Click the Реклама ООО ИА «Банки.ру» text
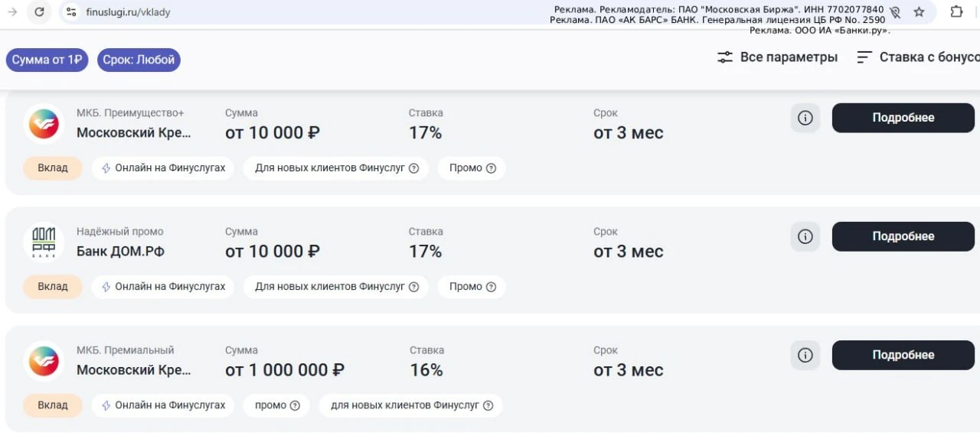980x439 pixels. (820, 31)
